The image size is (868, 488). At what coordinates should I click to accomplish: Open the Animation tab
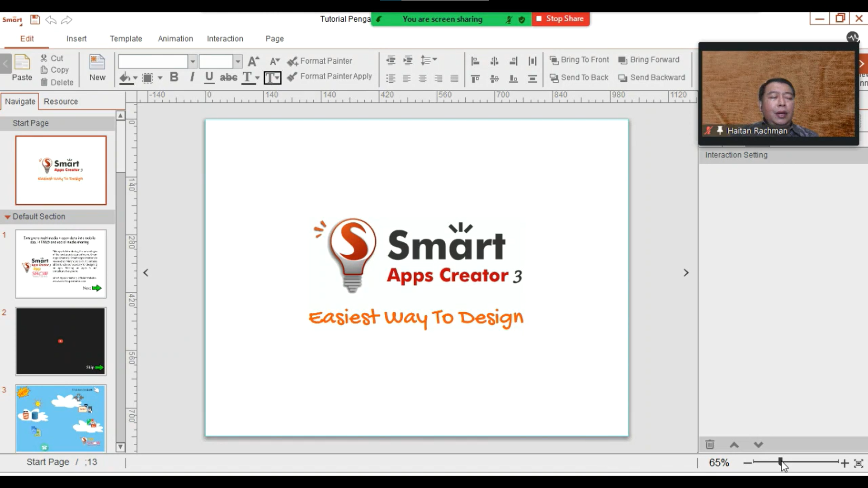(x=175, y=39)
